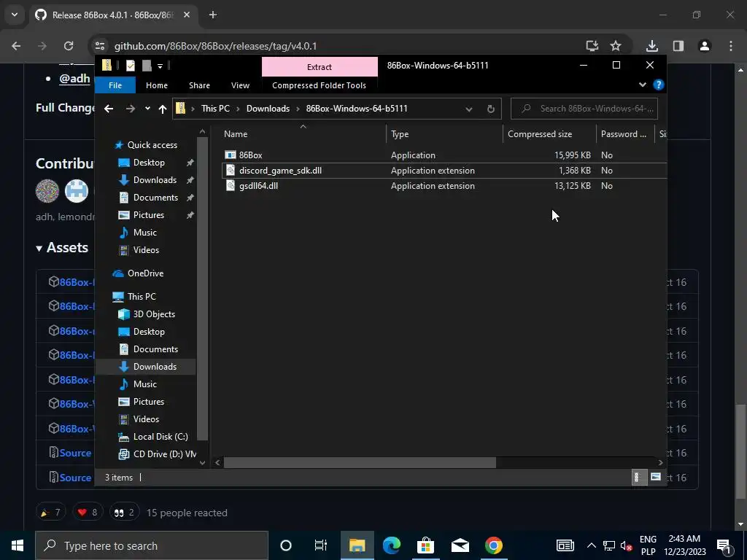Open new Chrome tab with plus button
Screen dimensions: 747x560
pyautogui.click(x=213, y=15)
